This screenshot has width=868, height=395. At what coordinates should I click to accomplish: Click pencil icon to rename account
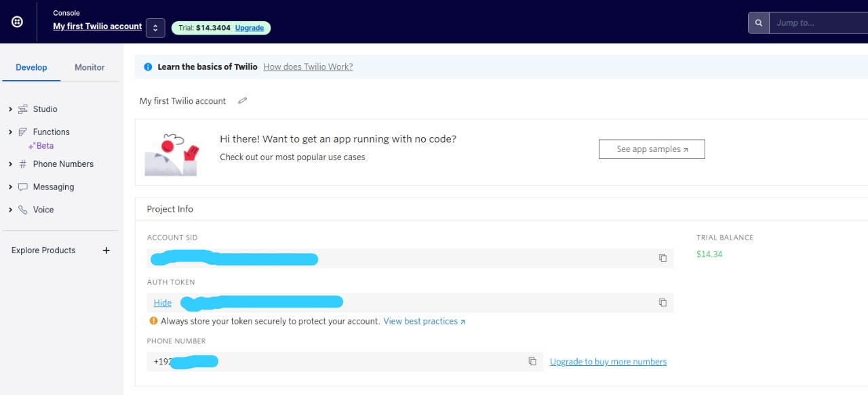pyautogui.click(x=242, y=101)
